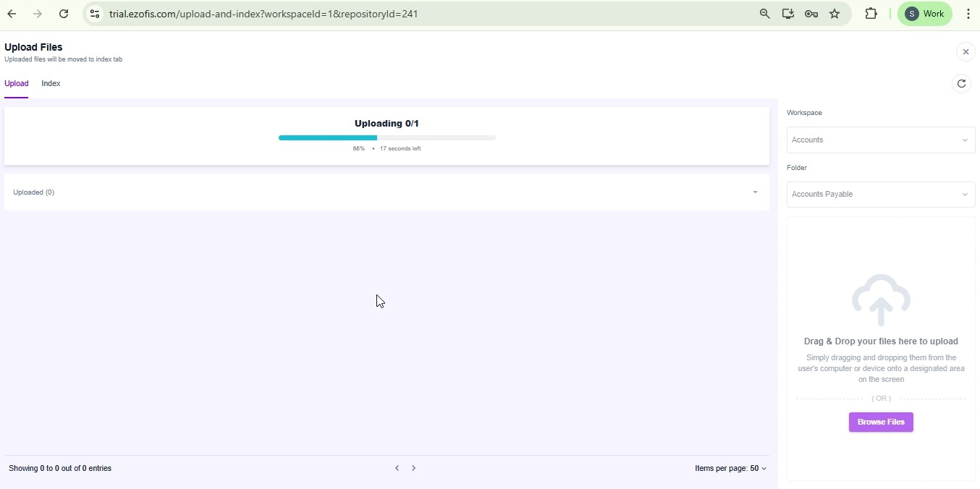This screenshot has height=489, width=980.
Task: Close the Upload Files dialog
Action: [966, 52]
